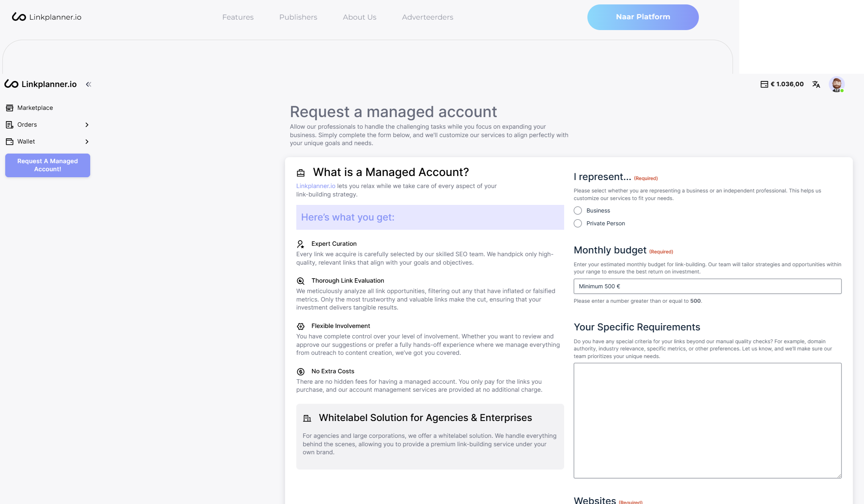Click the Naar Platform button
This screenshot has height=504, width=864.
tap(643, 17)
